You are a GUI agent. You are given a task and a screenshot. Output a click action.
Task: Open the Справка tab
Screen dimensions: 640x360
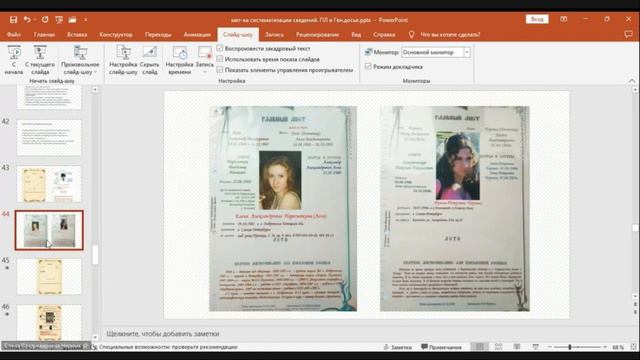384,35
